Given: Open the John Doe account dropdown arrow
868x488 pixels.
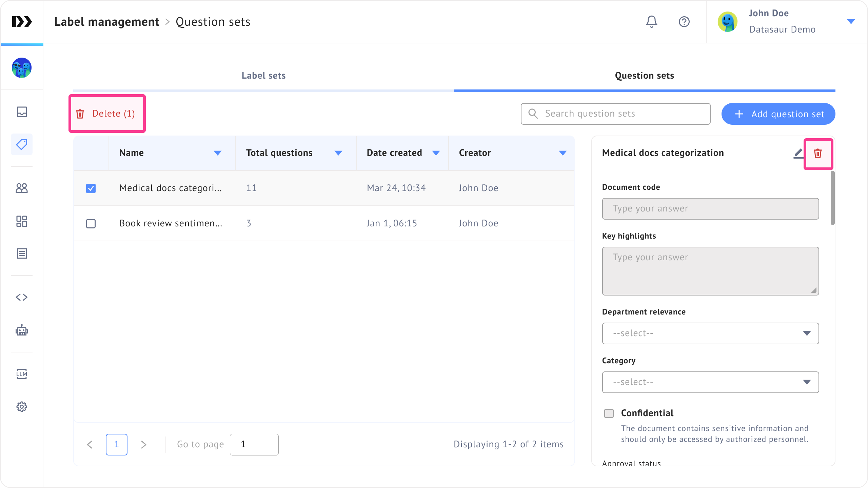Looking at the screenshot, I should coord(851,22).
